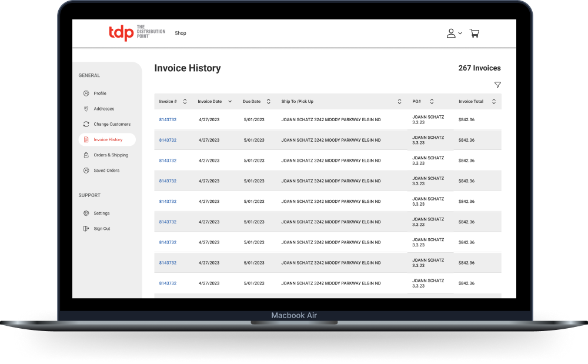The image size is (588, 364).
Task: Click the Change Customers refresh icon
Action: point(86,124)
